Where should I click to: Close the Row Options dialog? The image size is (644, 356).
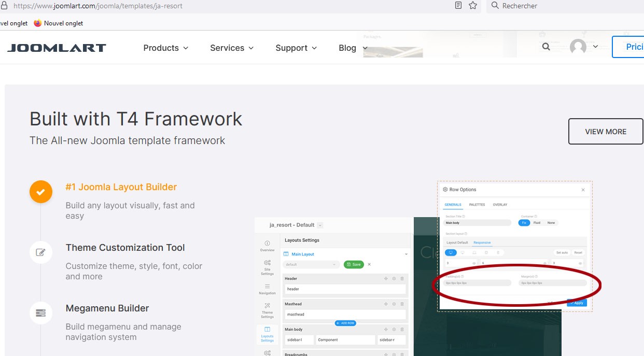click(x=583, y=190)
